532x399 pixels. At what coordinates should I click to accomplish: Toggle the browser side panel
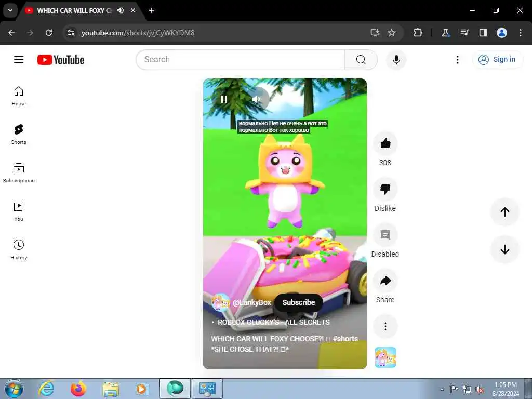coord(483,33)
